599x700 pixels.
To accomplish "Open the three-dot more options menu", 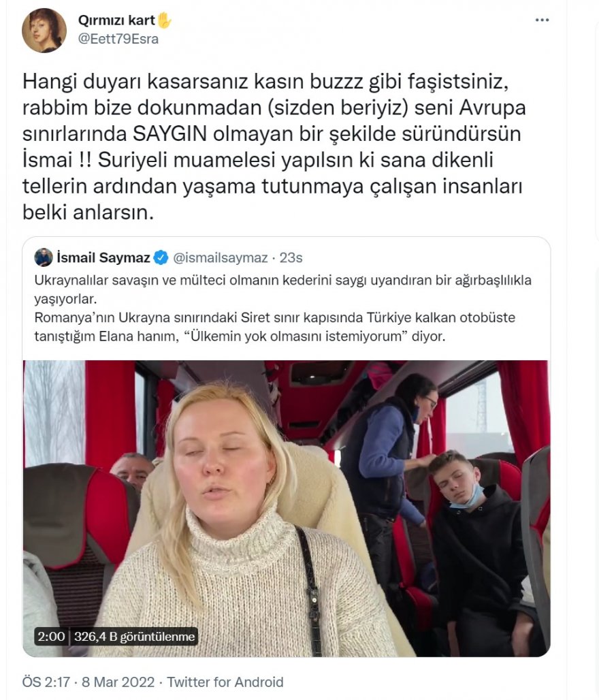I will click(x=542, y=20).
